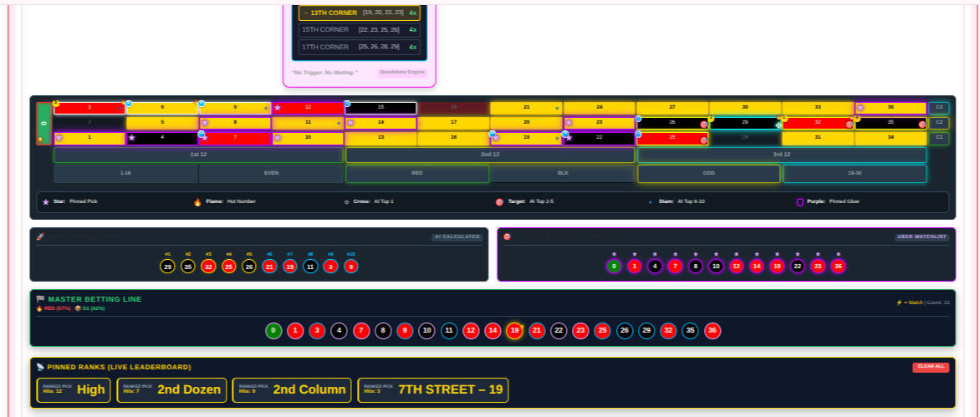The image size is (980, 417).
Task: Select the 2nd 12 dozen bet
Action: (490, 155)
